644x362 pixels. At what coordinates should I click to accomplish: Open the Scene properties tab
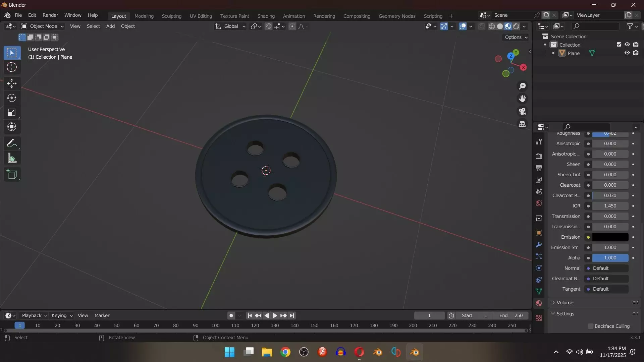click(539, 191)
